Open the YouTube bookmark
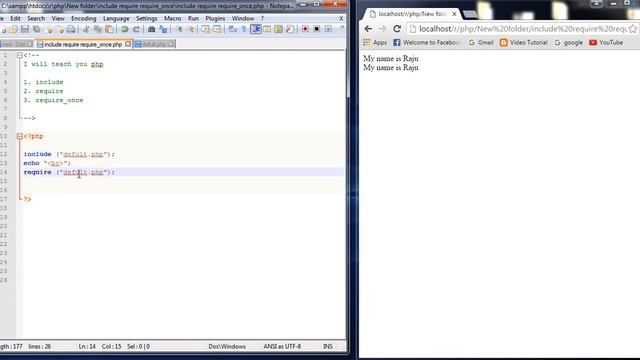 click(x=606, y=42)
